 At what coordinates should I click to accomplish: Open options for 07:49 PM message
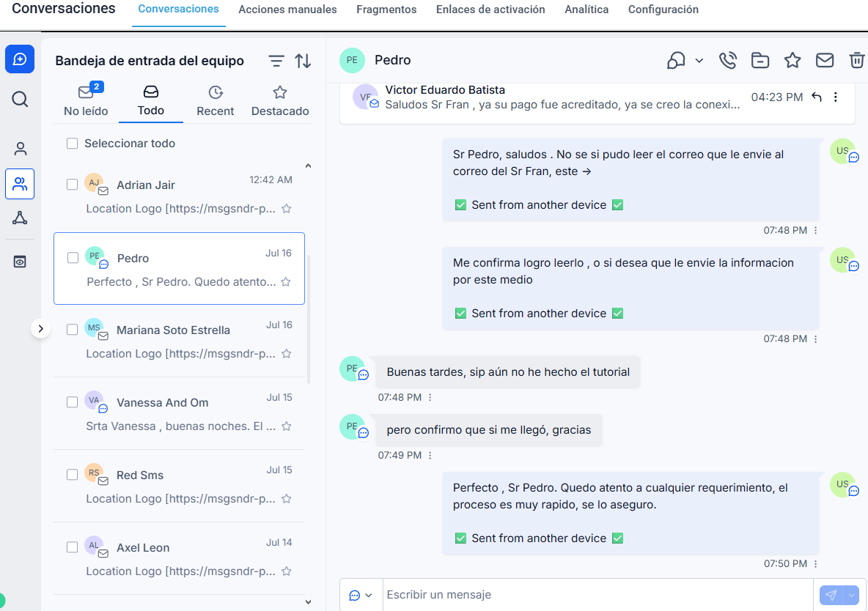pyautogui.click(x=430, y=456)
